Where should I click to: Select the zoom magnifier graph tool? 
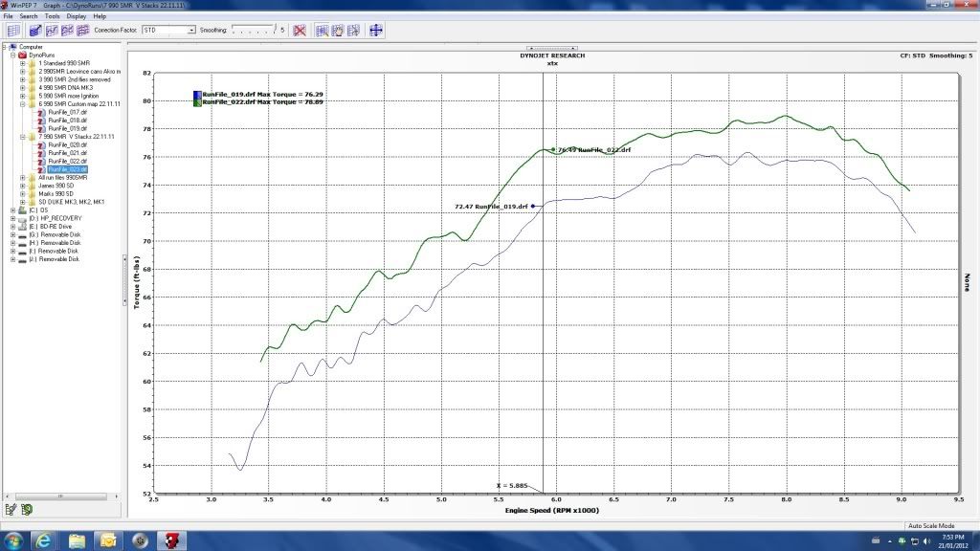tap(321, 31)
